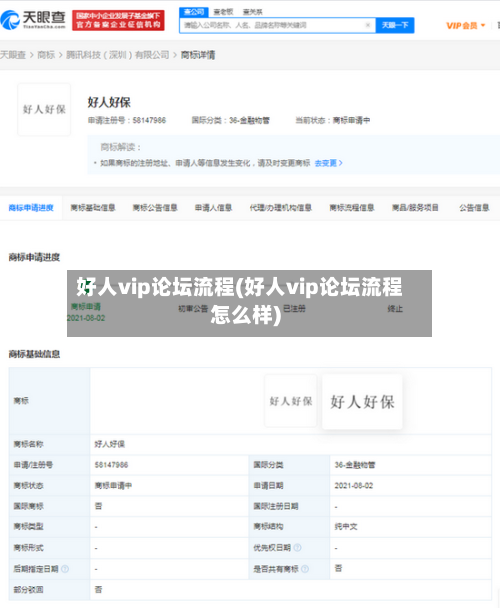Click the 商标申请进度 section heading

(34, 257)
